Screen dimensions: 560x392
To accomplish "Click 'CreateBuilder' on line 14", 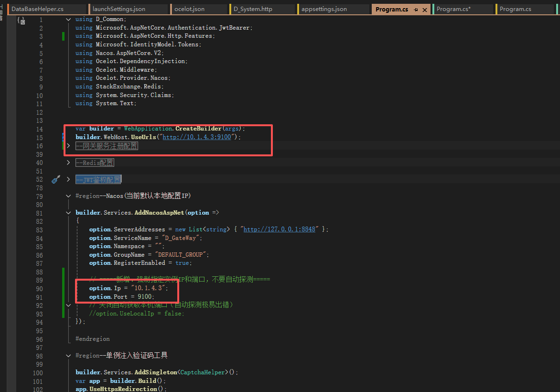I will 198,129.
